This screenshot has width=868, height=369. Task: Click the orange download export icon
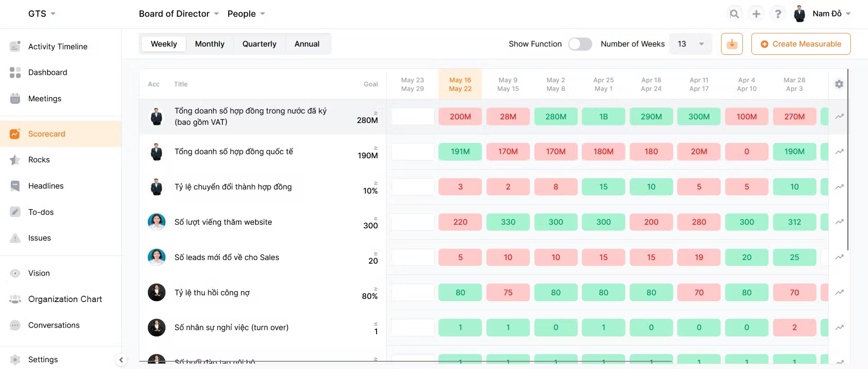tap(731, 44)
